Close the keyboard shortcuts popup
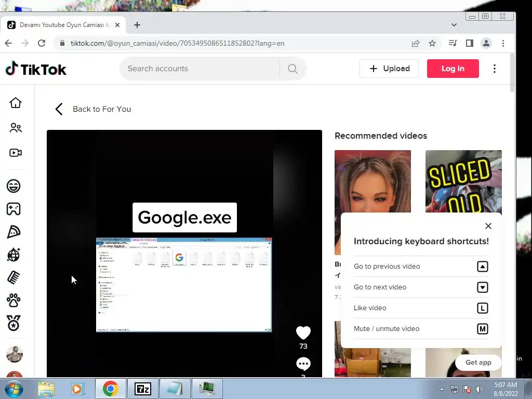532x399 pixels. coord(488,226)
